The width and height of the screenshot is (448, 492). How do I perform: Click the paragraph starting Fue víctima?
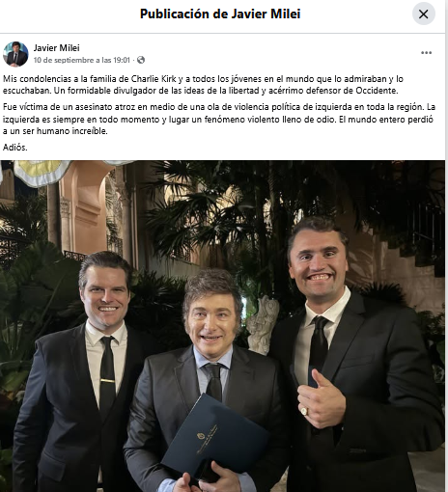click(x=219, y=119)
